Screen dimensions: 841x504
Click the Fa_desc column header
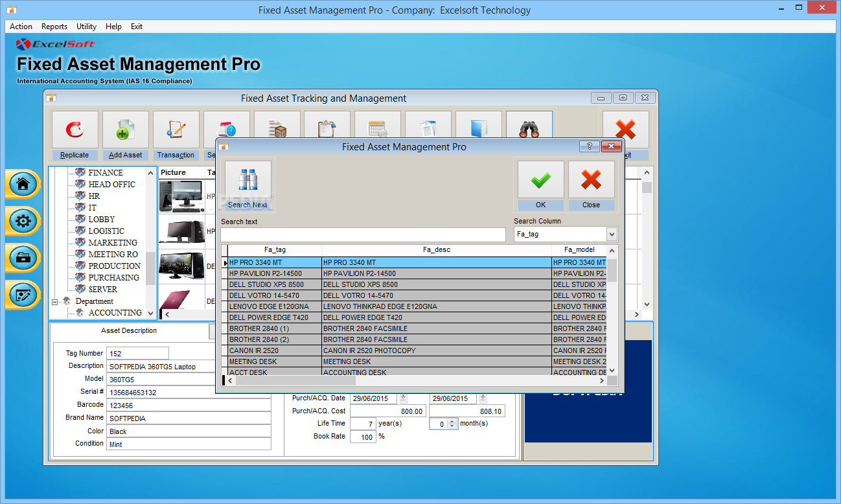point(437,250)
